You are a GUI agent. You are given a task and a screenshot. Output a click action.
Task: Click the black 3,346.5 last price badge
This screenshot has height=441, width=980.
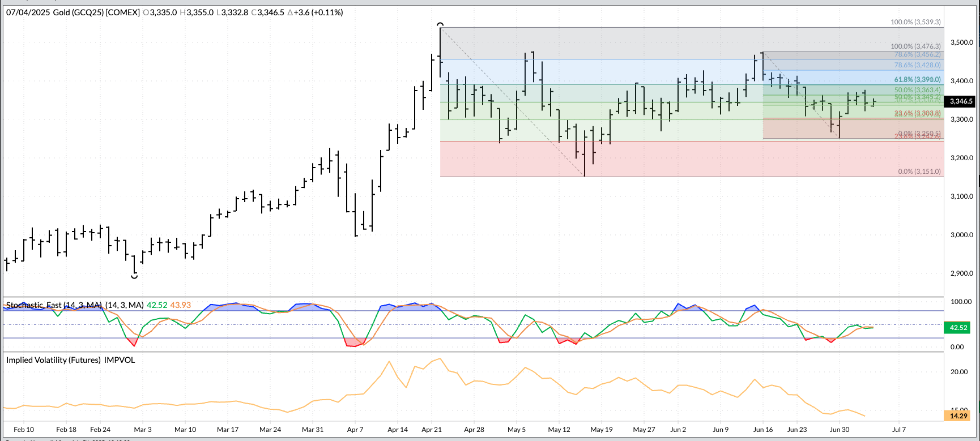[x=961, y=101]
